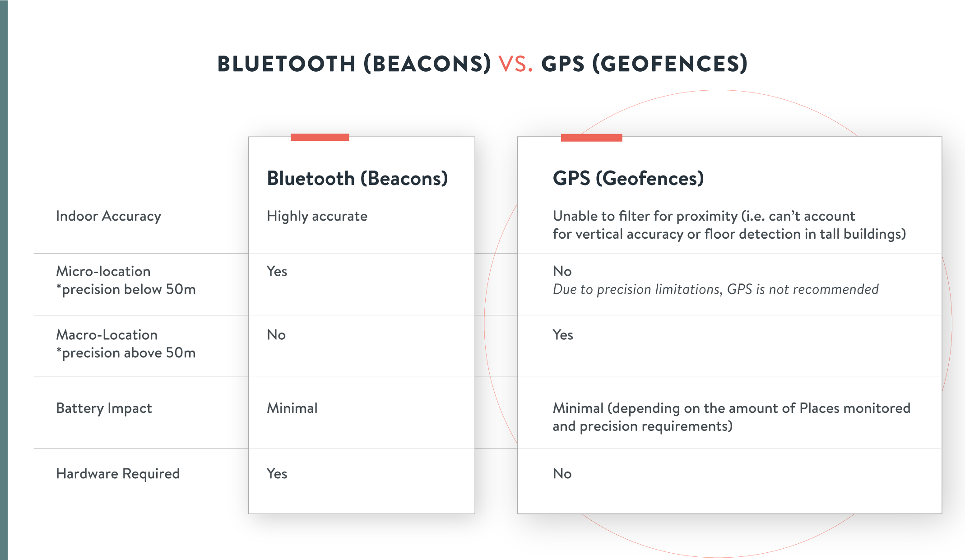Click the Battery Impact row label

104,408
